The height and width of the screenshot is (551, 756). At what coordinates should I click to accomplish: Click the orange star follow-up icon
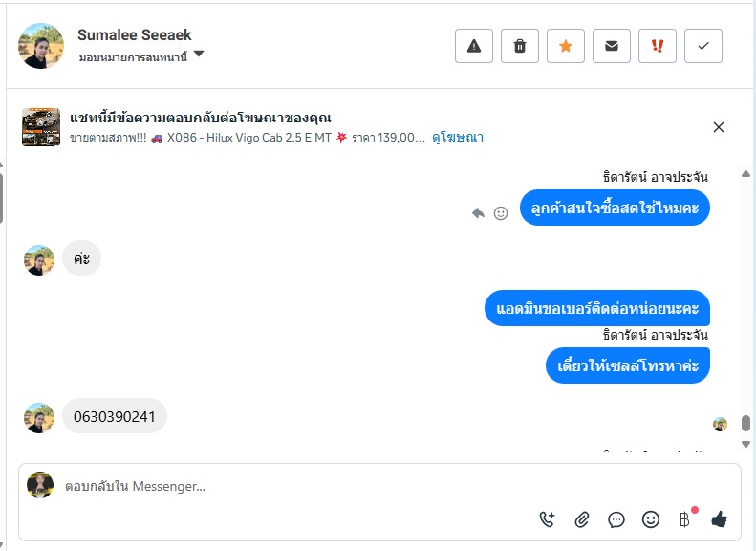point(566,46)
